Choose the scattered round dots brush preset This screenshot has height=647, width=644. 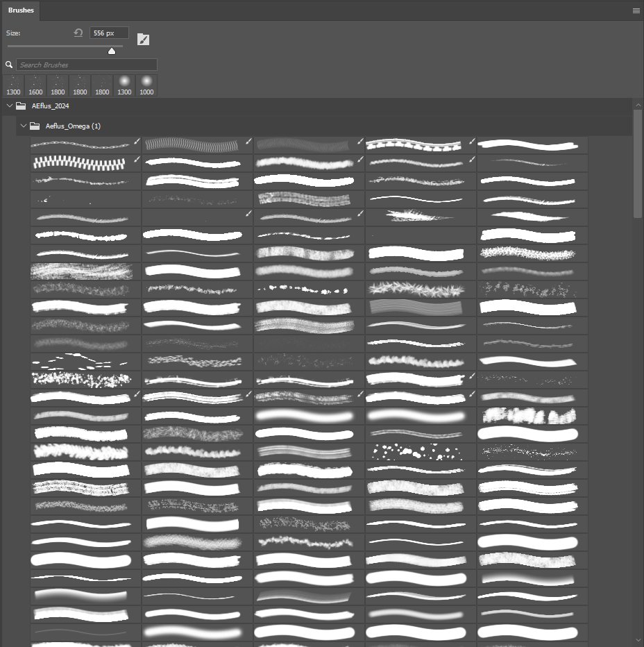[421, 452]
